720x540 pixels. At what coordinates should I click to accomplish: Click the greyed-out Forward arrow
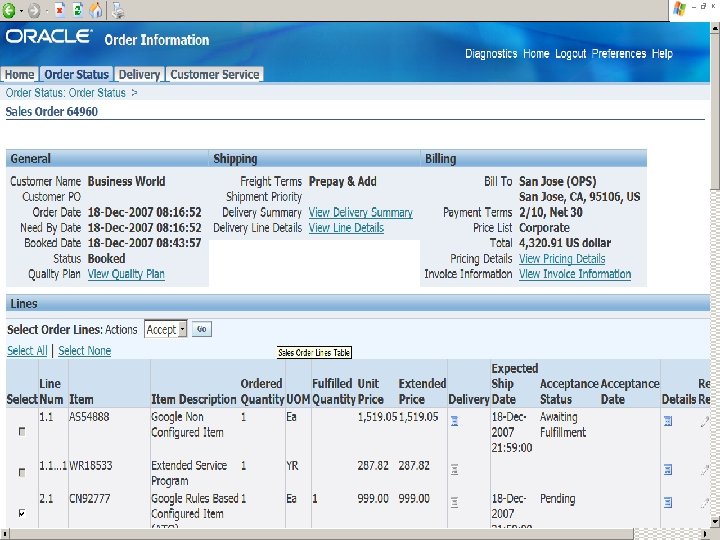coord(34,10)
